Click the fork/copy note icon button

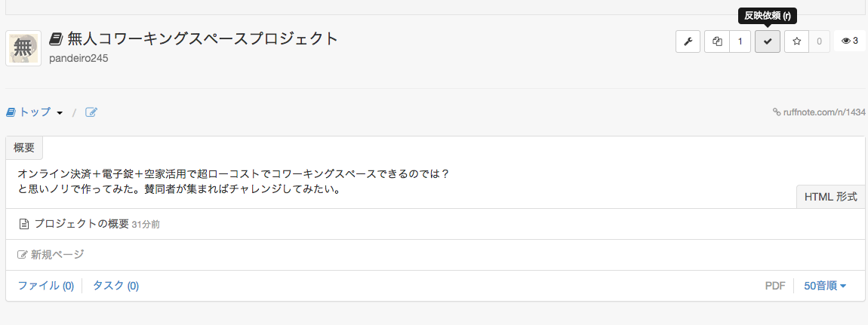pos(717,41)
